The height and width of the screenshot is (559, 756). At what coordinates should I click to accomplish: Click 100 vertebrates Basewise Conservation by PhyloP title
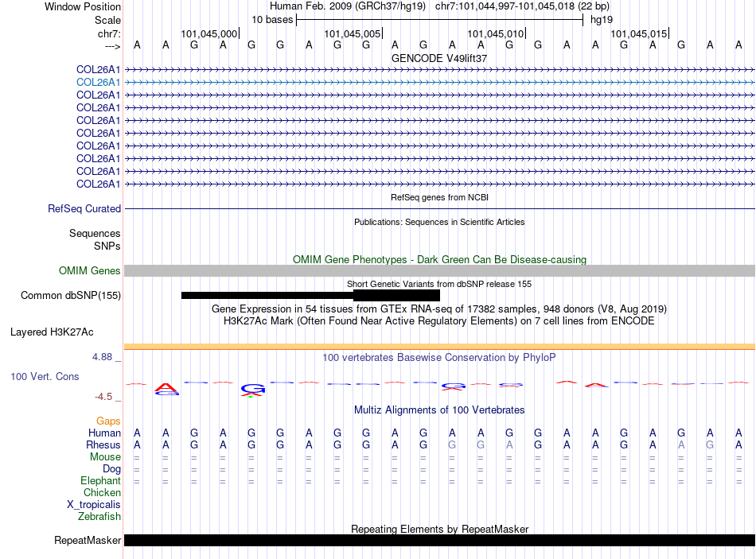(438, 358)
